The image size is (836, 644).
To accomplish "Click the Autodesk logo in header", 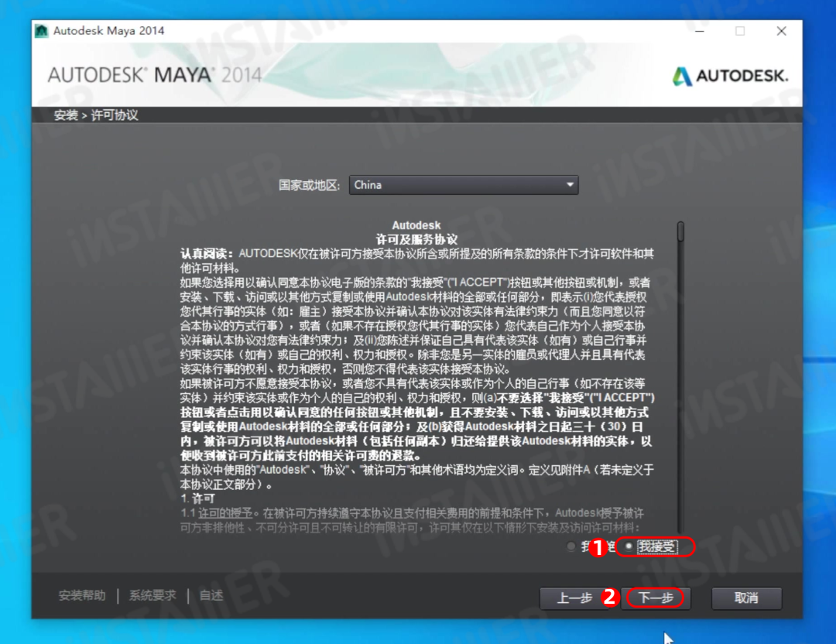I will coord(730,76).
